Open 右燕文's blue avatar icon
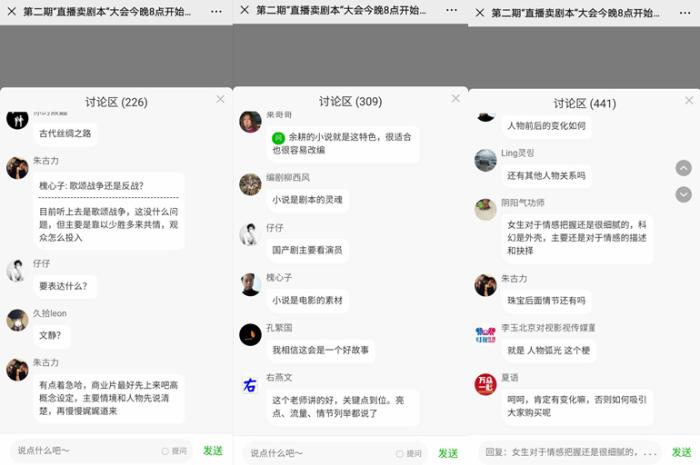The height and width of the screenshot is (465, 700). (x=250, y=384)
